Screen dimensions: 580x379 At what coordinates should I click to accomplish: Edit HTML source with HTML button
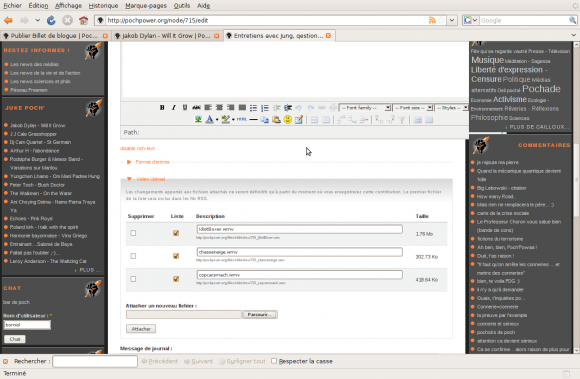click(x=242, y=119)
